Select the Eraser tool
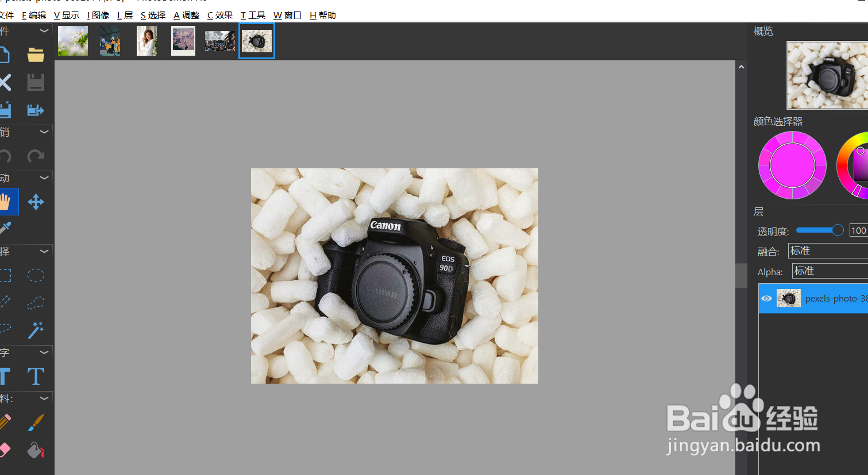 point(5,450)
